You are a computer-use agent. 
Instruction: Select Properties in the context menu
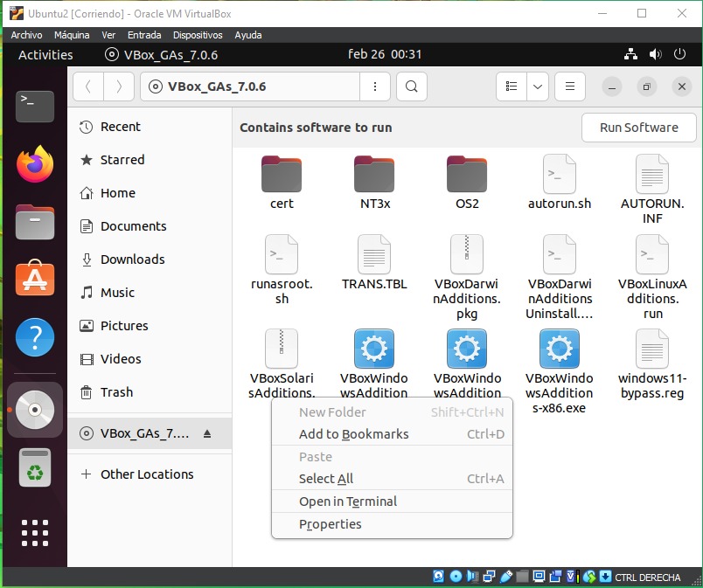point(331,524)
